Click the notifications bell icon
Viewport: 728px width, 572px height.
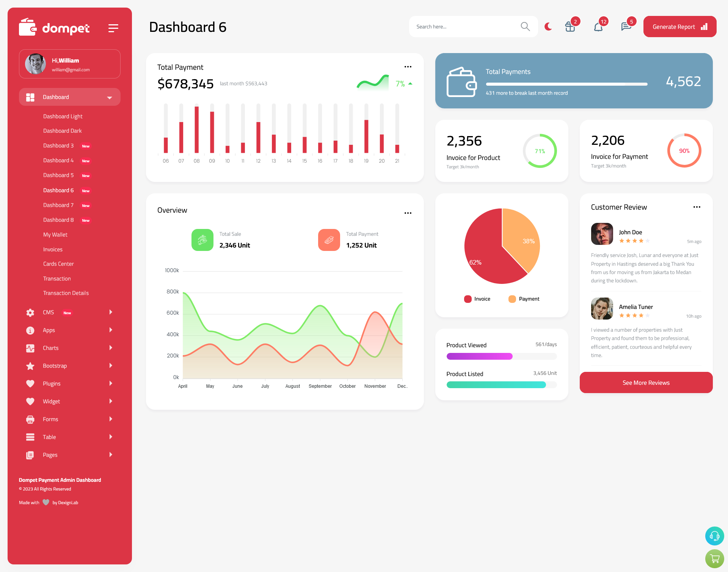click(x=598, y=27)
